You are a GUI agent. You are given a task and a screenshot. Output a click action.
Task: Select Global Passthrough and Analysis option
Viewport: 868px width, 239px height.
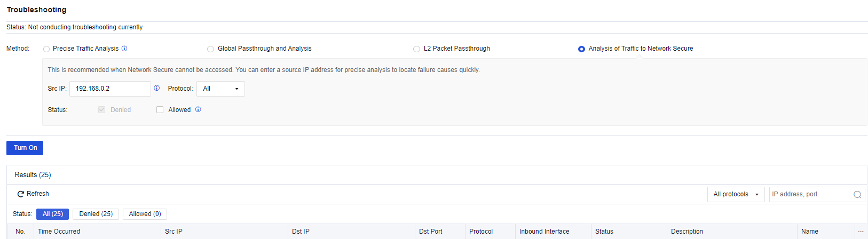pyautogui.click(x=210, y=49)
